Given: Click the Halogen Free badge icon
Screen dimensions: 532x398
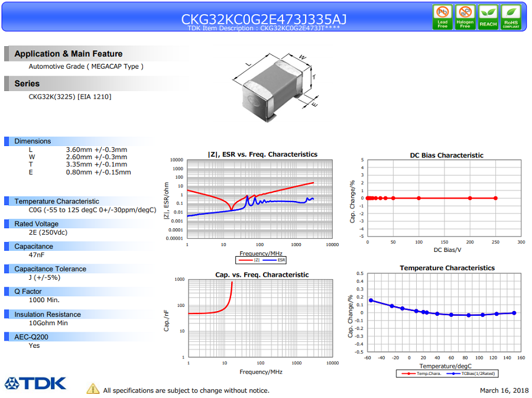Looking at the screenshot, I should point(465,17).
